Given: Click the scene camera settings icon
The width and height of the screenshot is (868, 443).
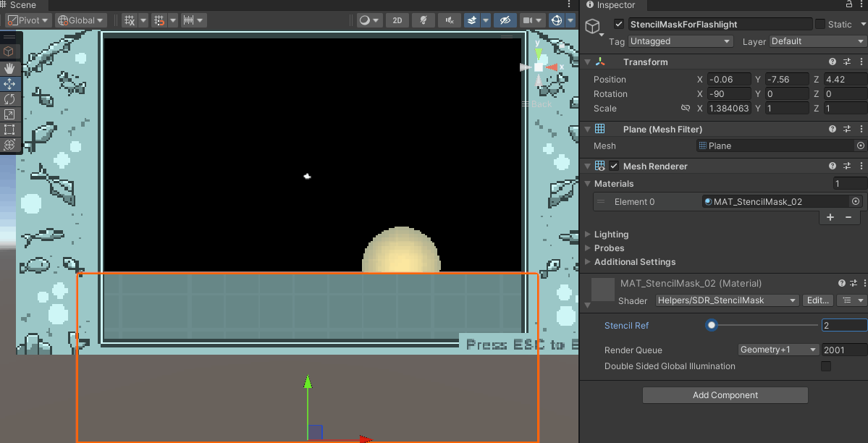Looking at the screenshot, I should [527, 20].
